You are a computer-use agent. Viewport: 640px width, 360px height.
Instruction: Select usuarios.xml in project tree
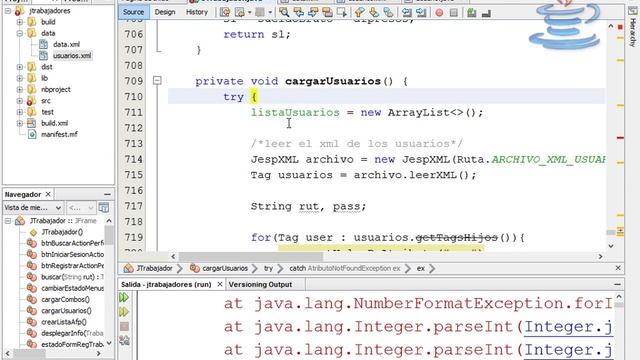click(x=72, y=56)
